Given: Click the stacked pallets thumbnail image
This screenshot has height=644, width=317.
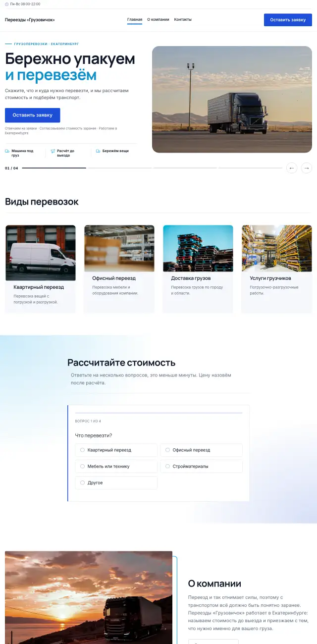Looking at the screenshot, I should click(x=198, y=249).
